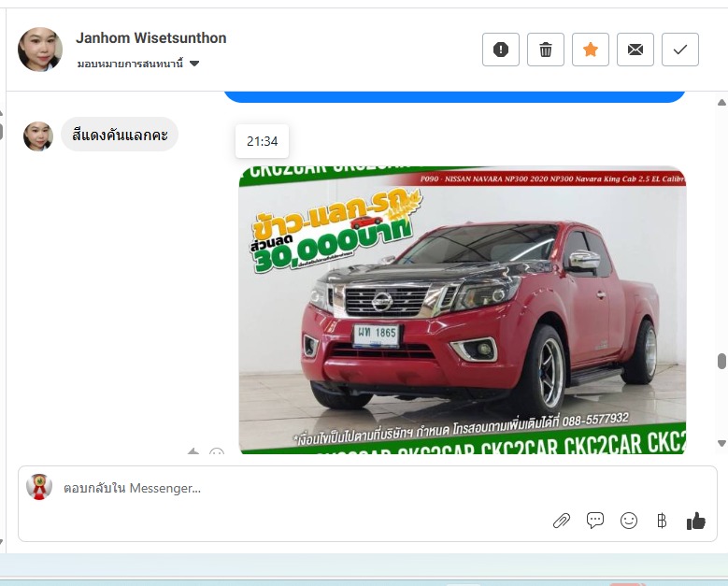Click the Janhom Wisetsunthon name link
This screenshot has width=728, height=586.
point(150,38)
